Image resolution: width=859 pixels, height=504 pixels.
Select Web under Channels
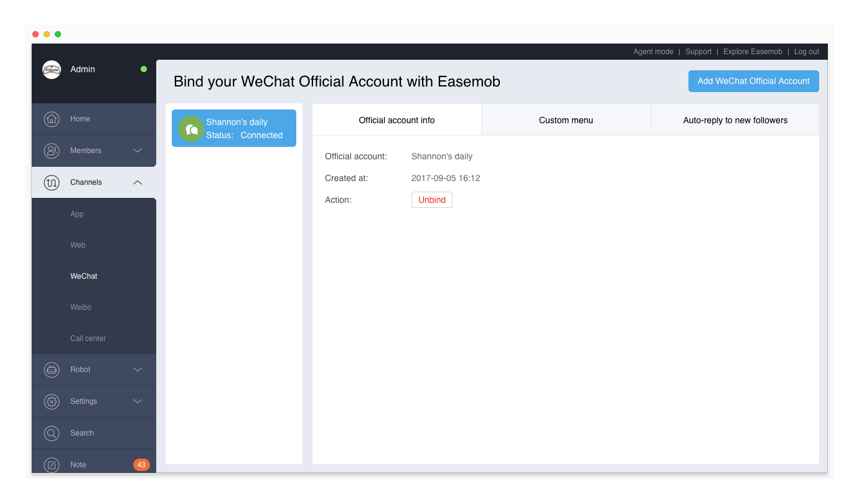coord(78,245)
